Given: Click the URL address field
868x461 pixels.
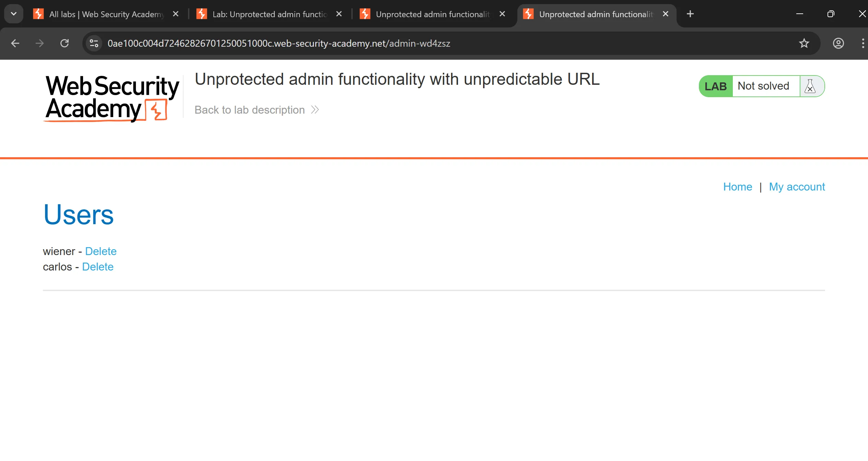Looking at the screenshot, I should click(412, 43).
